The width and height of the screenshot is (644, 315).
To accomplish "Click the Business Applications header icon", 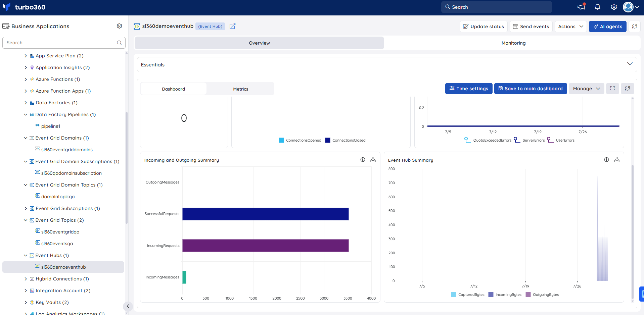I will [x=6, y=26].
